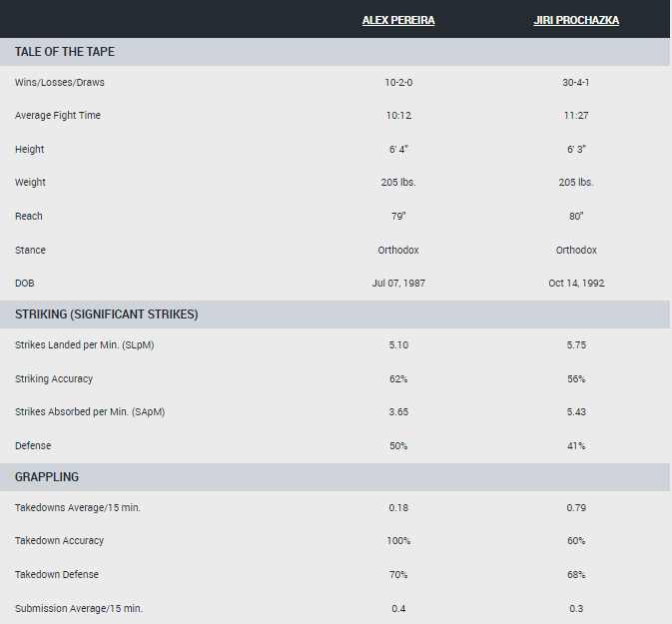Click the Grappling section header
Screen dimensions: 672x624
coord(47,477)
